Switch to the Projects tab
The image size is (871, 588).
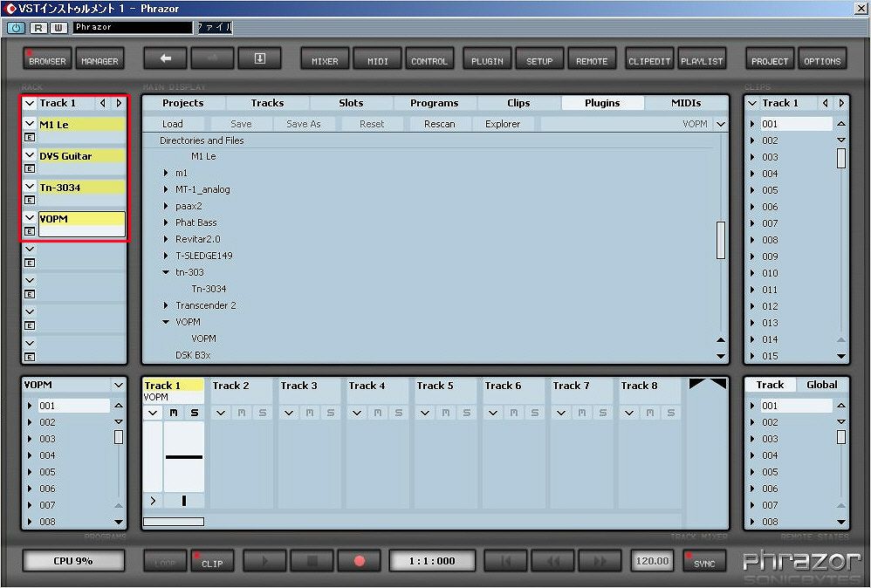tap(182, 103)
